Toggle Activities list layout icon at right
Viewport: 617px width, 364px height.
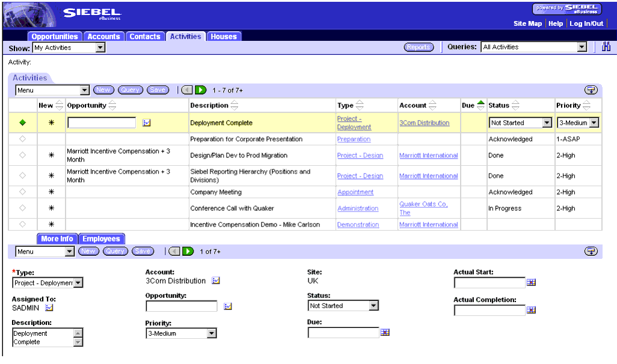[591, 90]
